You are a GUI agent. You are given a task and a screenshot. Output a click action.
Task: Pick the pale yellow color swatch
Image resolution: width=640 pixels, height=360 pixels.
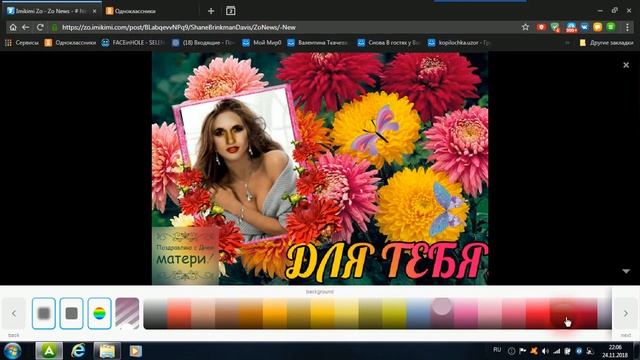tap(347, 313)
